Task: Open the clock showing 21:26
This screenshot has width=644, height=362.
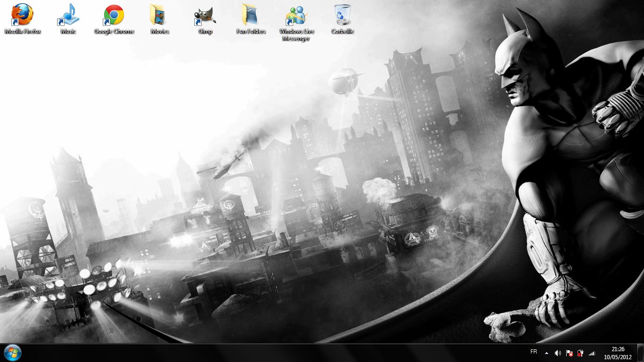Action: click(618, 353)
